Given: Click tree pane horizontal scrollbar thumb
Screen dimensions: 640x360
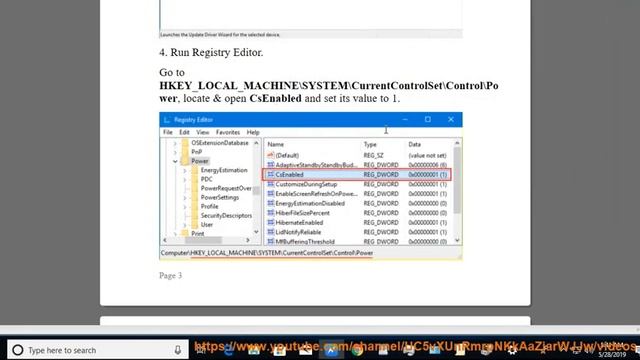Looking at the screenshot, I should (x=203, y=240).
